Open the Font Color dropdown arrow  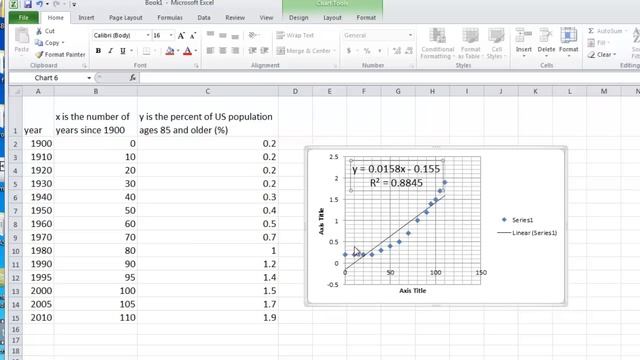pos(196,51)
